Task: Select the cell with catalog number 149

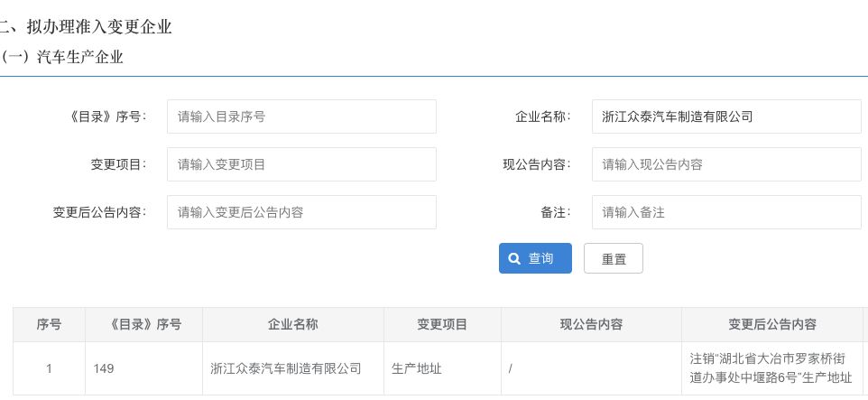Action: [x=144, y=368]
